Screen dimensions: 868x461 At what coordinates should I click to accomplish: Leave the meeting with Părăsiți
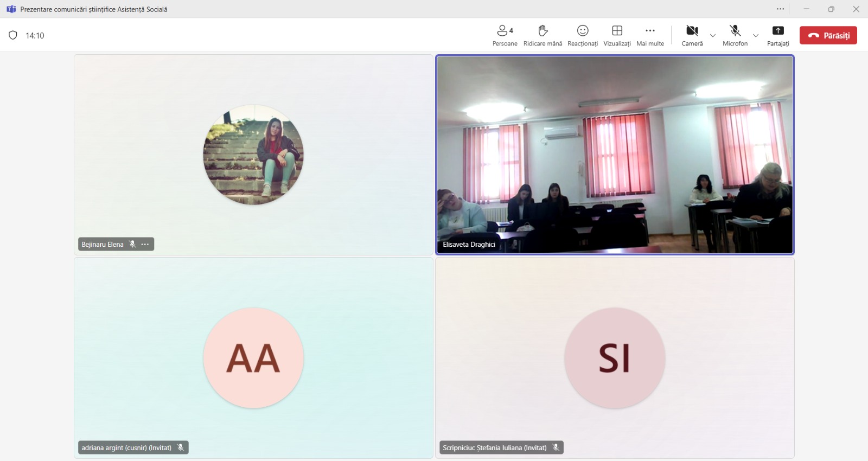tap(828, 35)
